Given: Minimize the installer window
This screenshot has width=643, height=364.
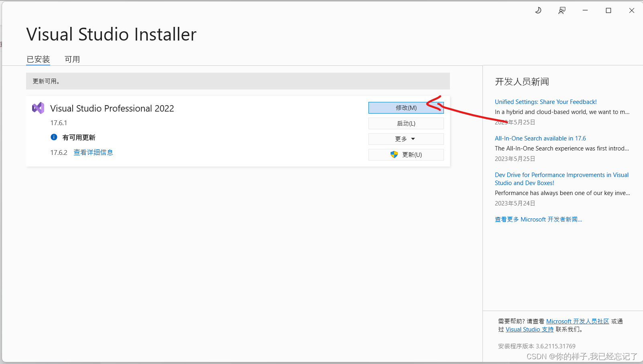Looking at the screenshot, I should (x=585, y=10).
